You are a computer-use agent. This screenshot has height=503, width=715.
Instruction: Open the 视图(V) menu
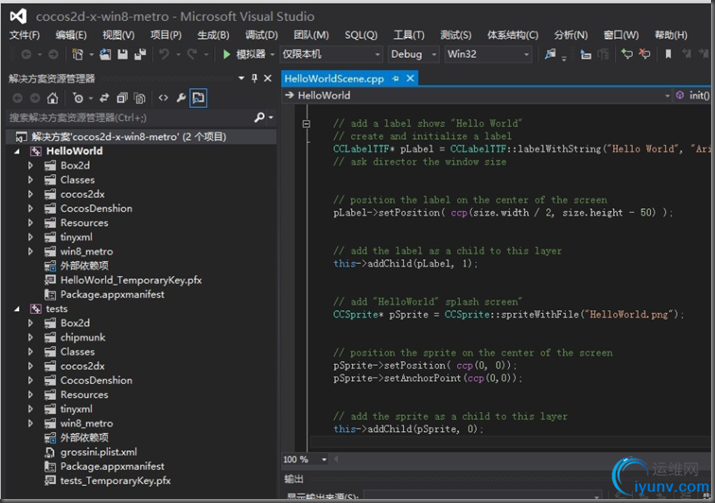point(118,35)
